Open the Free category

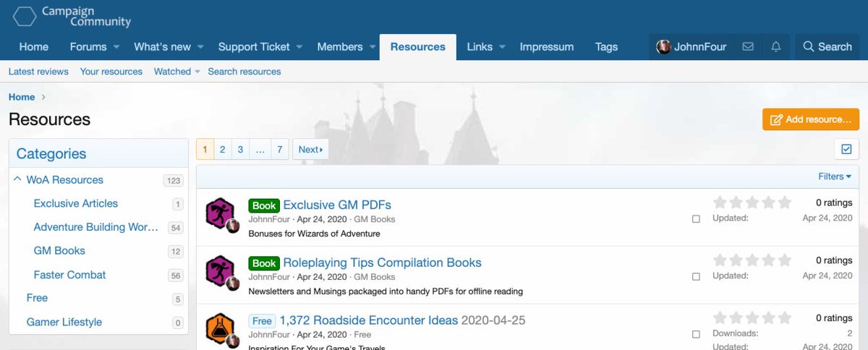(37, 298)
